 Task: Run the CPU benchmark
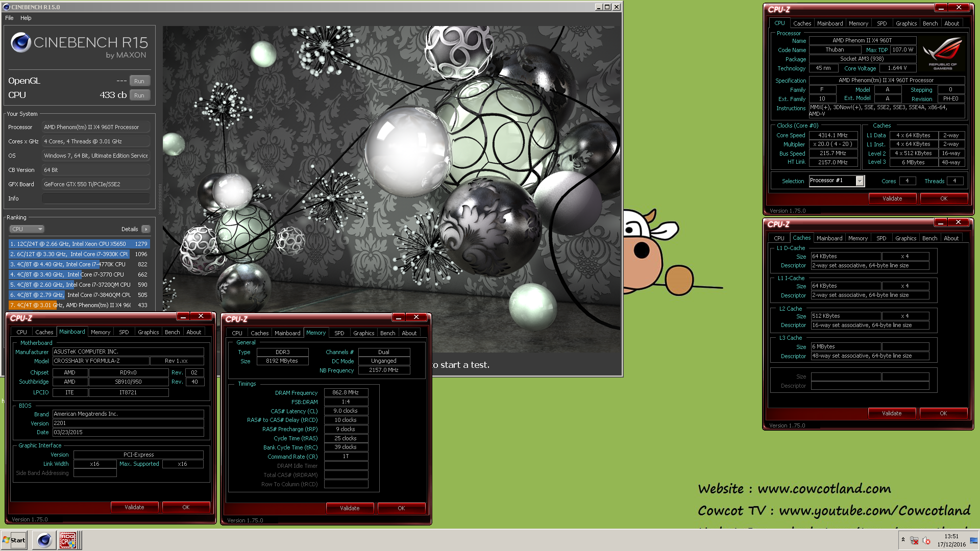[x=139, y=95]
